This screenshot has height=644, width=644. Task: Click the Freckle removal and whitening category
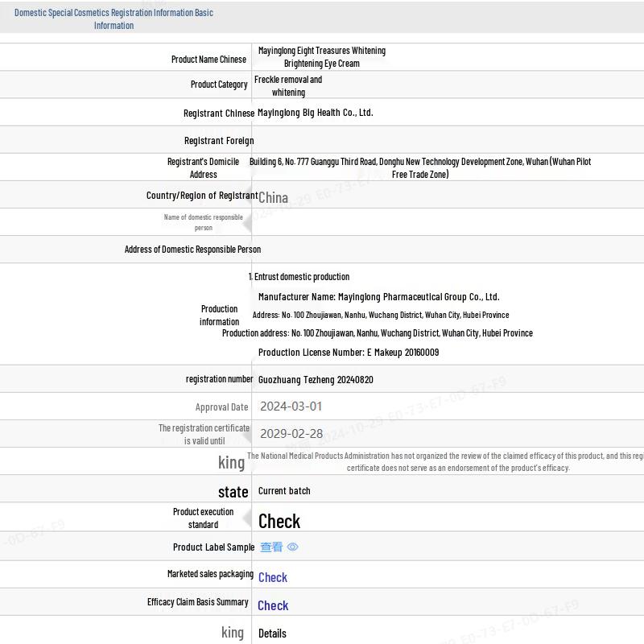click(x=288, y=86)
